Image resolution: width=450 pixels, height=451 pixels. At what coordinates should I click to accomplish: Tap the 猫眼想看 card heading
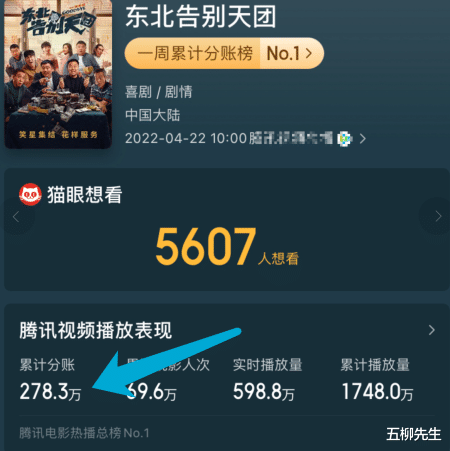85,195
